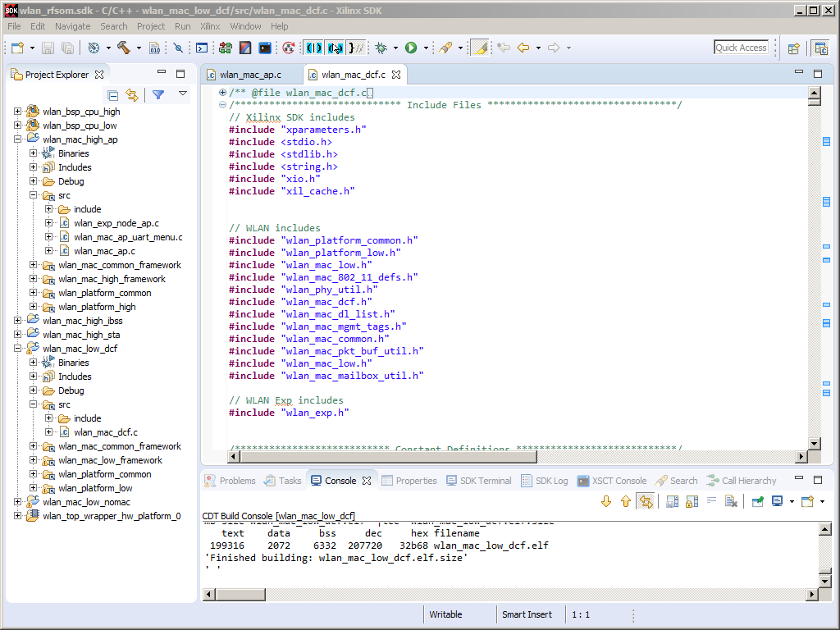Minimize the Project Explorer view
840x630 pixels.
162,72
